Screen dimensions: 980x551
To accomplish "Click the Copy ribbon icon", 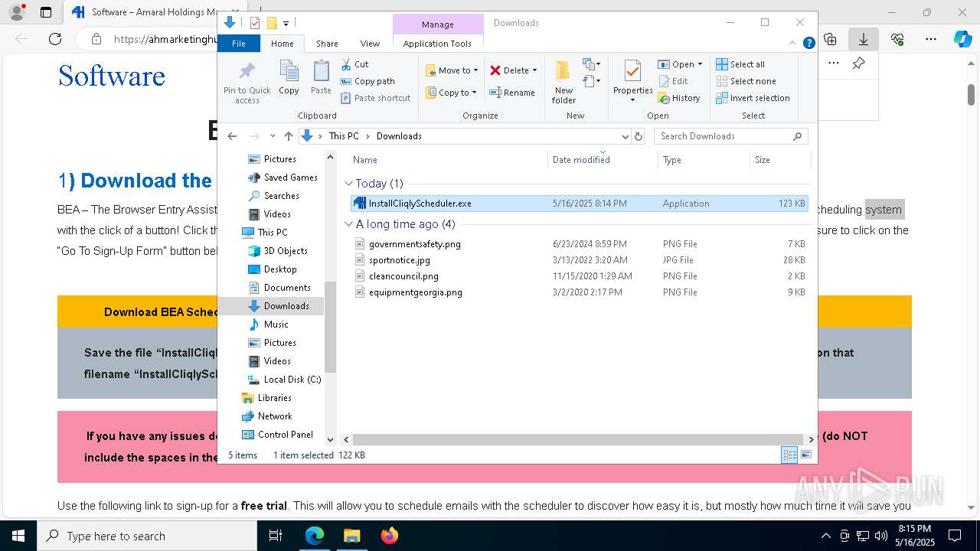I will click(x=289, y=77).
